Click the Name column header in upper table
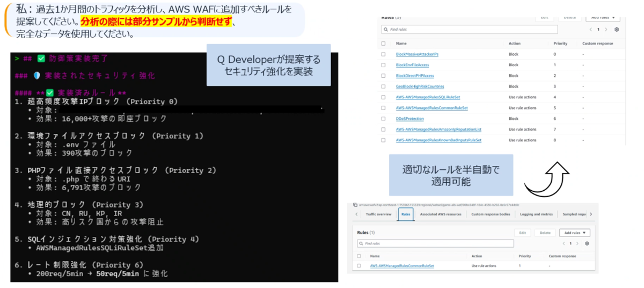The height and width of the screenshot is (288, 644). [x=401, y=43]
